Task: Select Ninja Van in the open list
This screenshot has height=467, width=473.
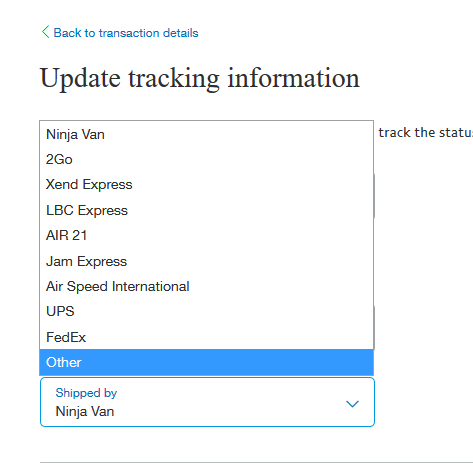Action: point(206,134)
